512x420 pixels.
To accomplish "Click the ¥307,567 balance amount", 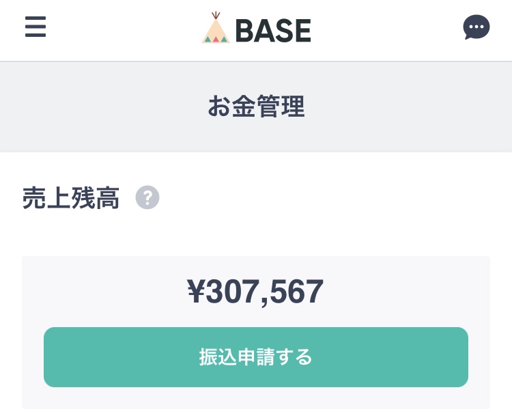I will tap(256, 292).
